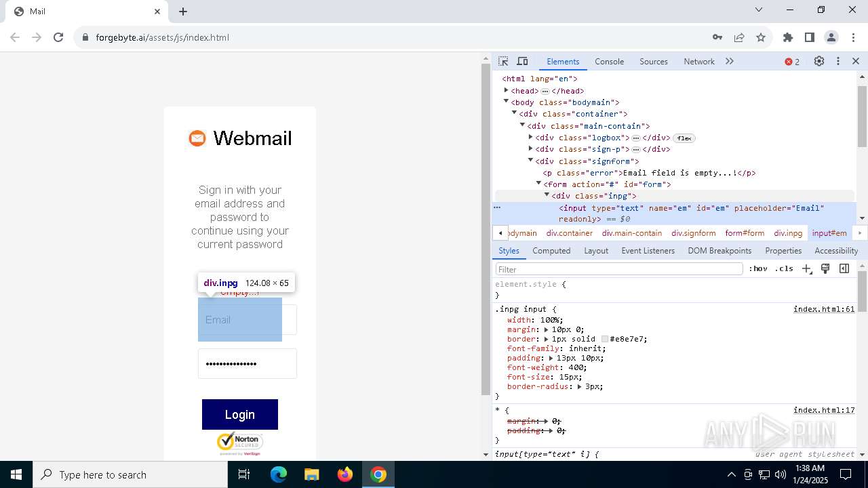Open the rendering emulation brush icon
868x488 pixels.
pyautogui.click(x=825, y=268)
